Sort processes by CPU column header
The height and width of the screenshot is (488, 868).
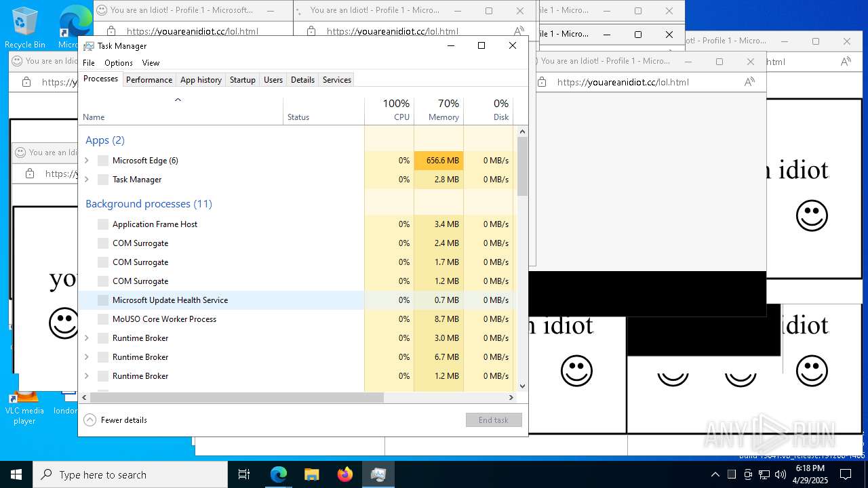(x=389, y=110)
